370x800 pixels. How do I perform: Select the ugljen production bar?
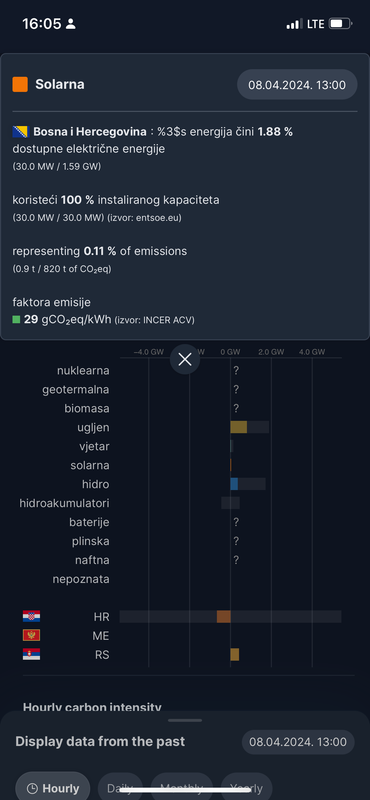point(238,427)
